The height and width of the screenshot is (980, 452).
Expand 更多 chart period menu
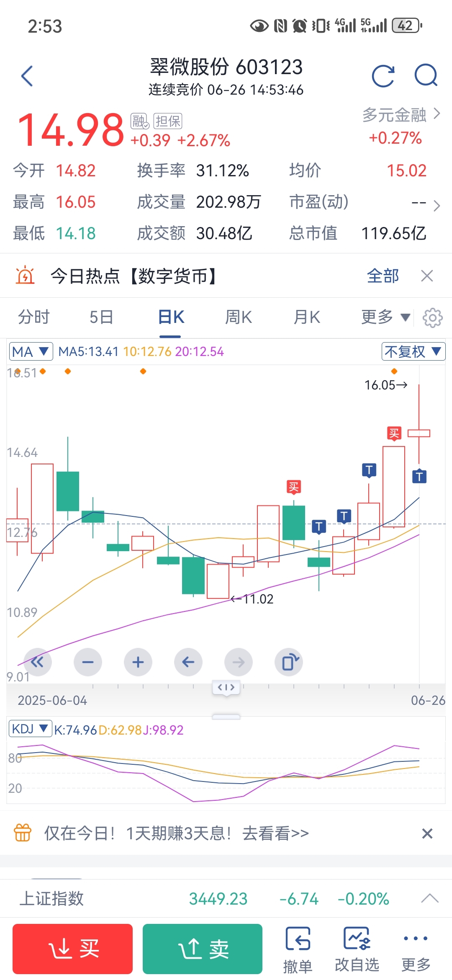tap(385, 317)
